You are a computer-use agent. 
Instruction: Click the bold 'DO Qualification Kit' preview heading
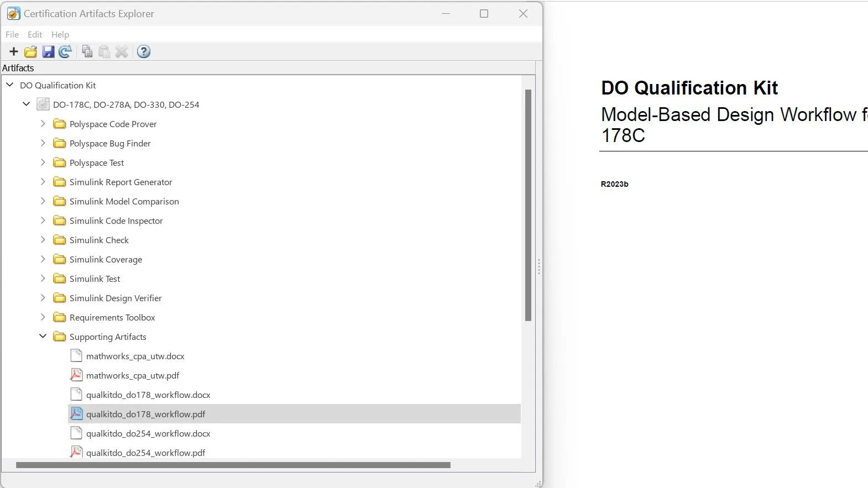coord(689,87)
